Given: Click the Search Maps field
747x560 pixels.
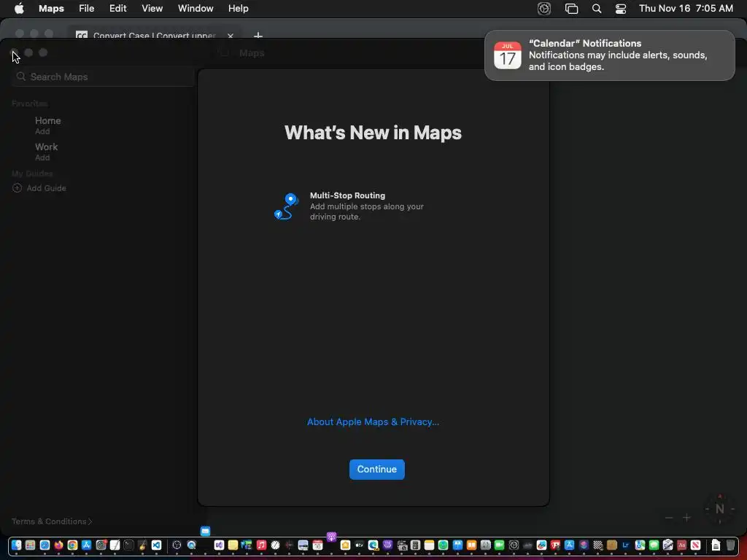Looking at the screenshot, I should (x=104, y=77).
